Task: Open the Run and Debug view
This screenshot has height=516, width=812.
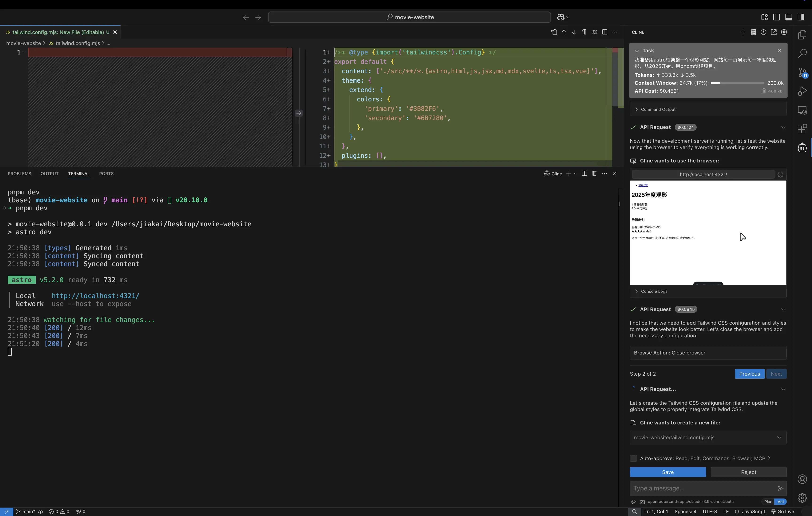Action: [802, 91]
